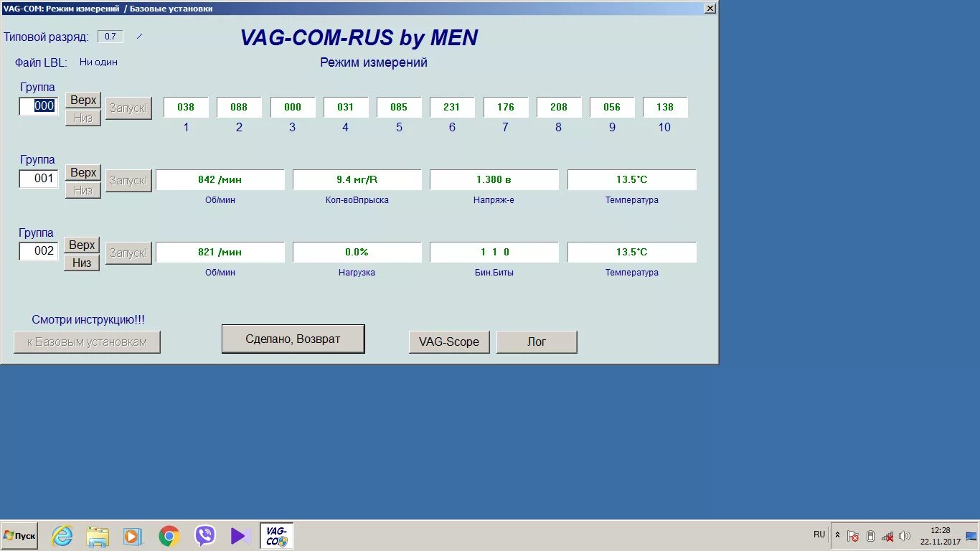Select value 088 in field 2
This screenshot has height=551, width=980.
[239, 107]
